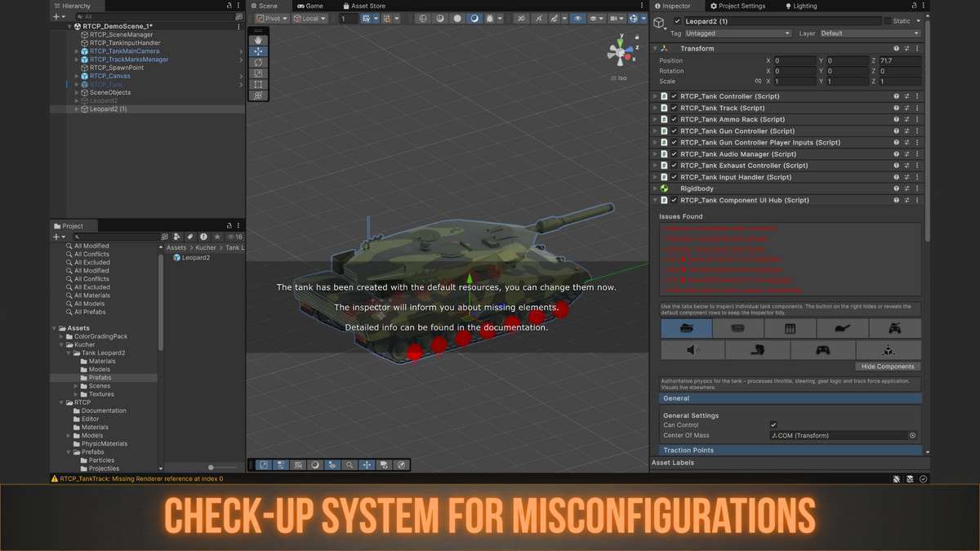Disable RTCP_Tank Ammo Rack script checkbox
Image resolution: width=980 pixels, height=551 pixels.
click(674, 119)
